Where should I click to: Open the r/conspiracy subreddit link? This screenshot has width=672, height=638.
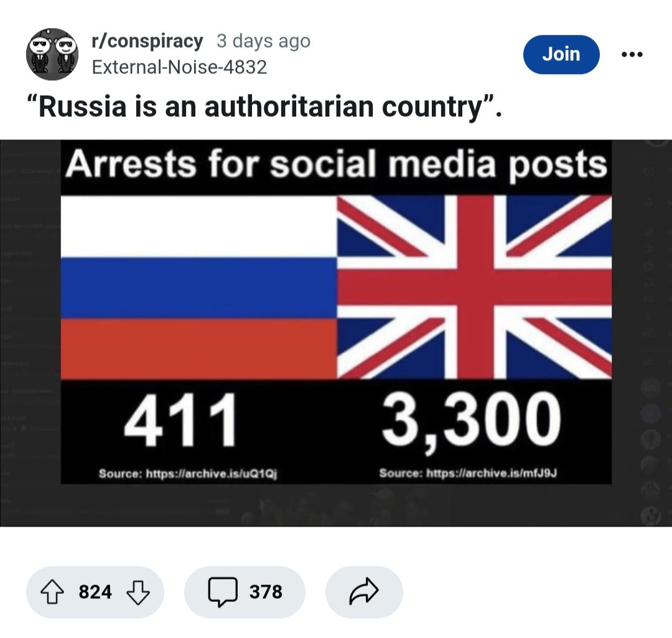147,41
